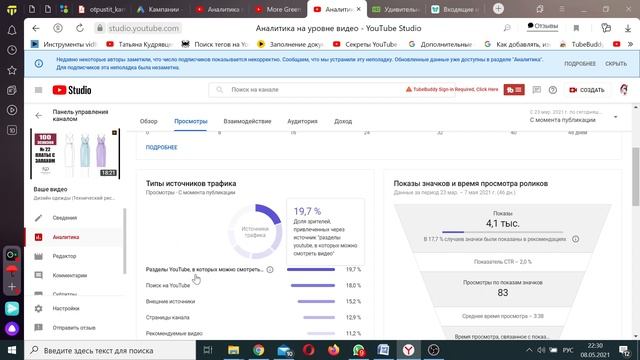Click the СОЗДАТЬ button
This screenshot has height=360, width=640.
(587, 90)
